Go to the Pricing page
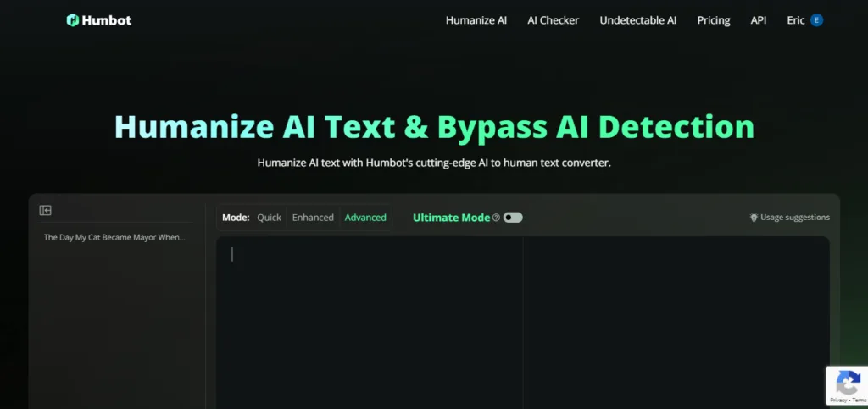The width and height of the screenshot is (868, 409). point(714,20)
